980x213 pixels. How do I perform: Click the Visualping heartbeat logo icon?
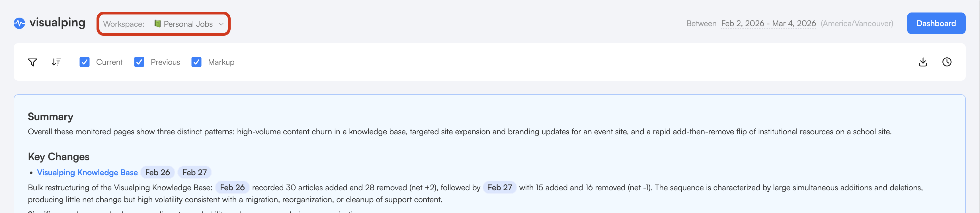[19, 24]
